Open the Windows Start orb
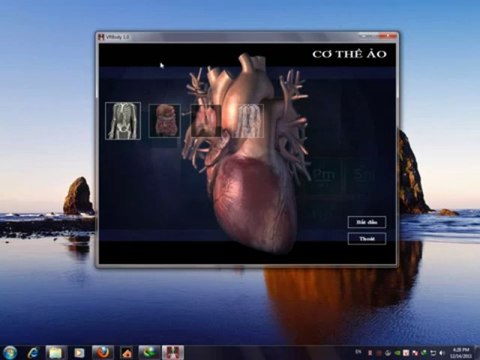The height and width of the screenshot is (360, 480). tap(10, 352)
